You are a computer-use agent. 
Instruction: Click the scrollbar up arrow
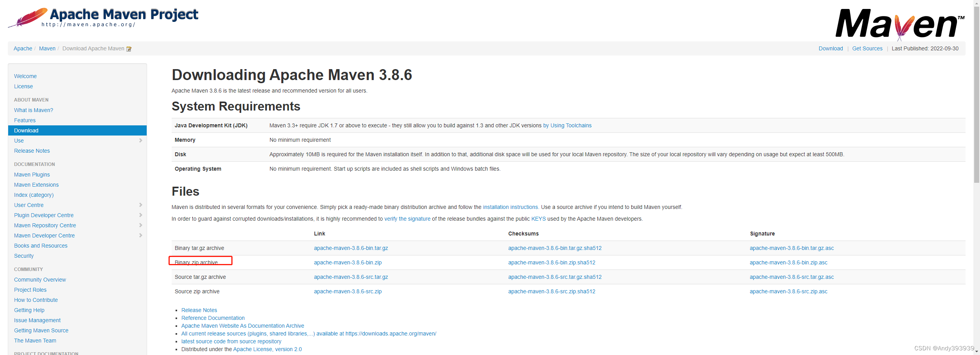976,4
